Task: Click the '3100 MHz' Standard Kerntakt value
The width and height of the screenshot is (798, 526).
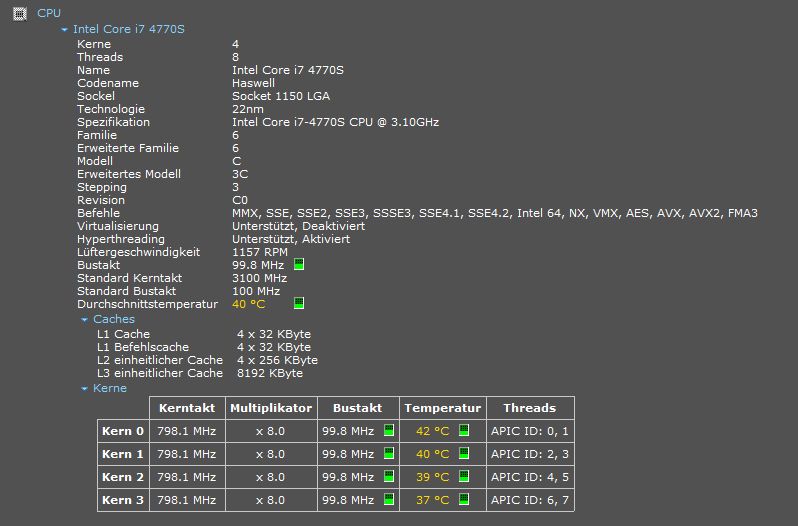Action: point(260,278)
